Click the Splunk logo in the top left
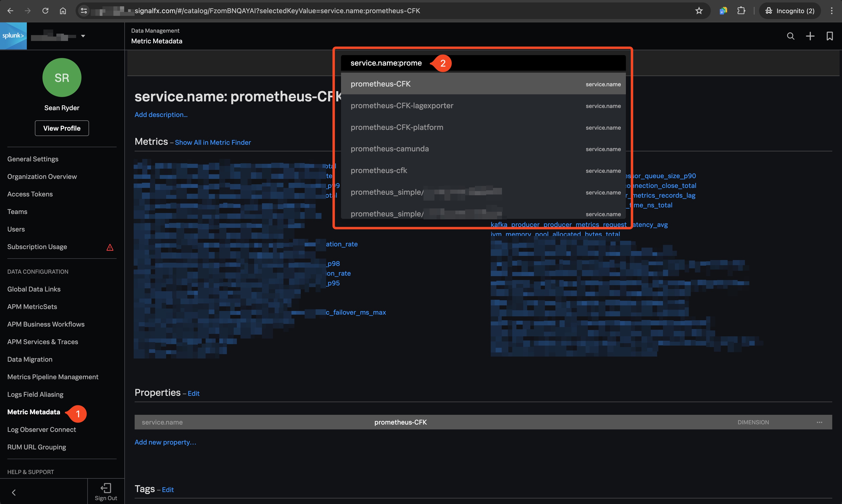 pyautogui.click(x=13, y=36)
